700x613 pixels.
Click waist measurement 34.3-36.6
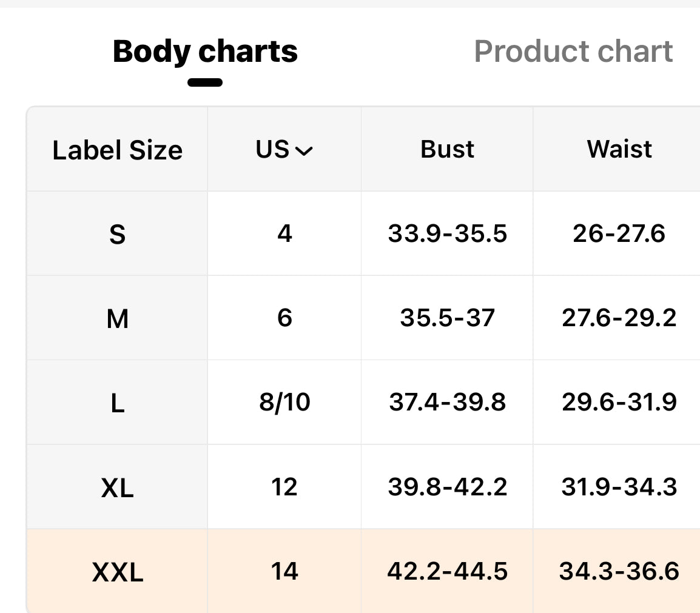[619, 571]
